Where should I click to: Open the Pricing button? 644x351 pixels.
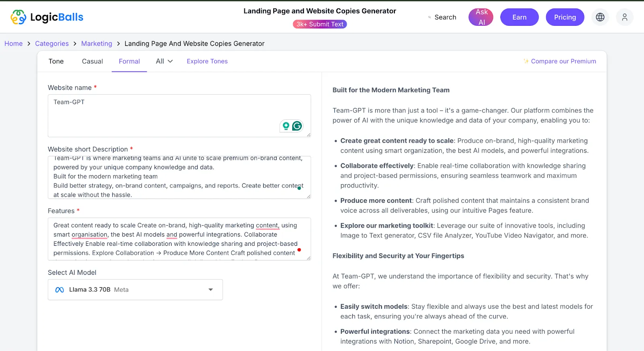click(565, 17)
